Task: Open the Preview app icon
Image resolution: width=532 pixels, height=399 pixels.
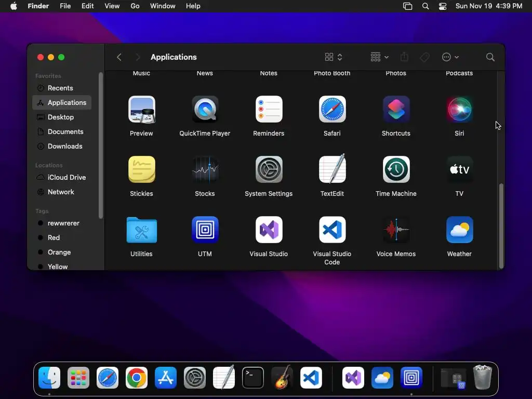Action: click(x=141, y=109)
